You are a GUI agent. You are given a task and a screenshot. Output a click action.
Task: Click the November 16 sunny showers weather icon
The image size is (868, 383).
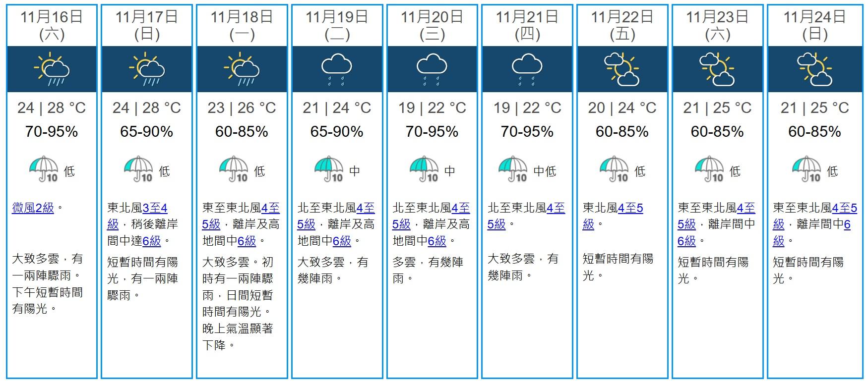52,70
